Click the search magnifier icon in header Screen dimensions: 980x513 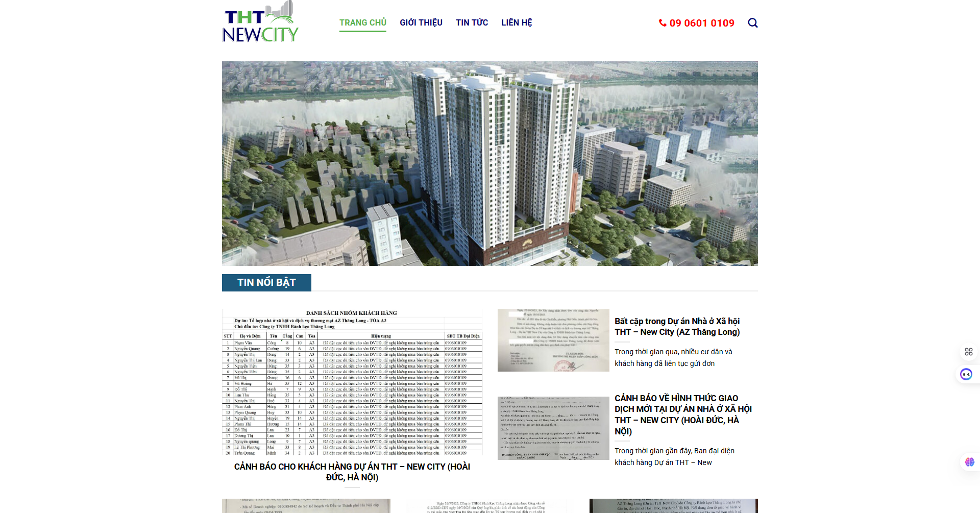tap(752, 23)
